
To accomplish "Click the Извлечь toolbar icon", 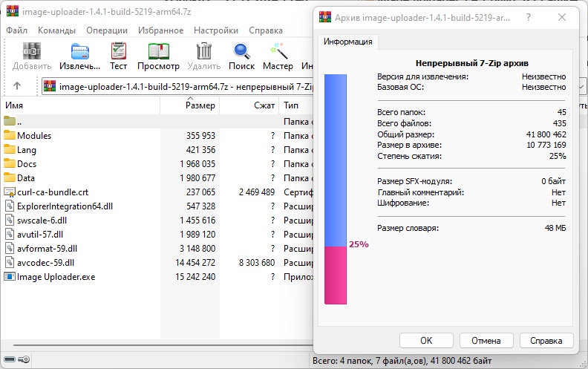I will (x=80, y=51).
